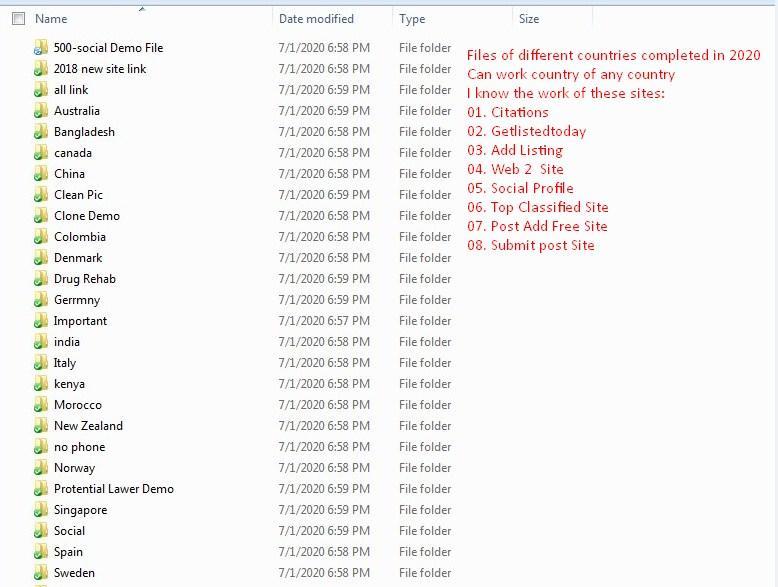Select the China folder icon
Screen dimensions: 778x587
(41, 174)
